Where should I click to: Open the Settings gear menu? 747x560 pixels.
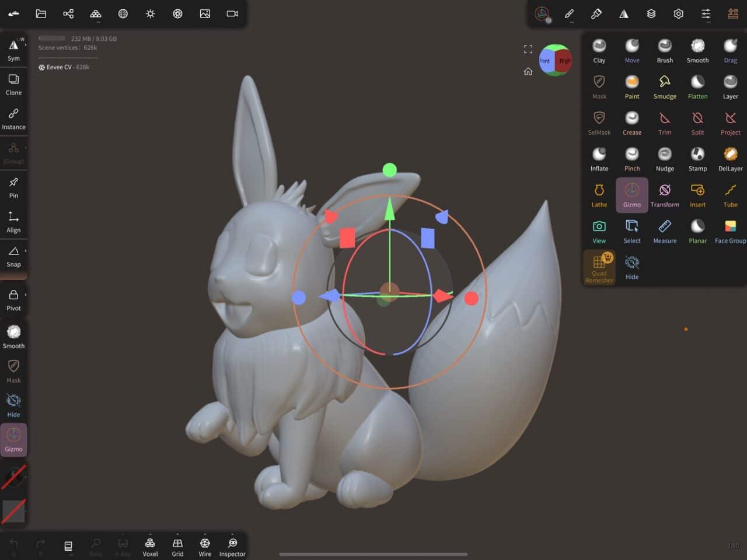point(679,13)
